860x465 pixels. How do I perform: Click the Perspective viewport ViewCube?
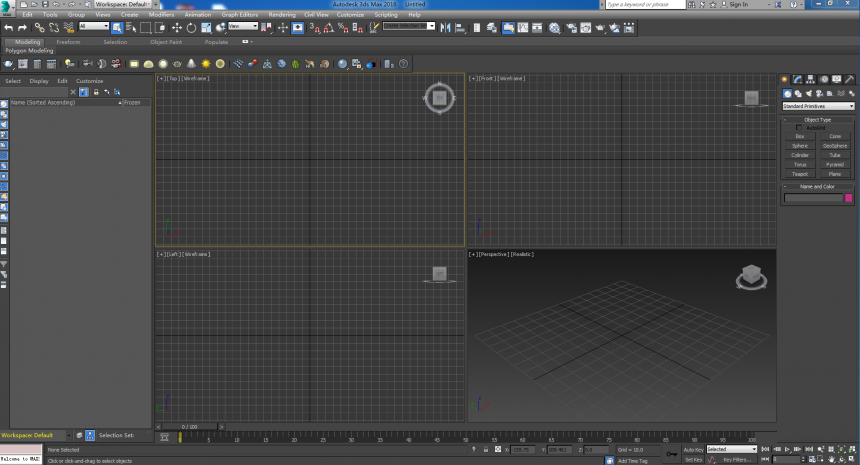click(751, 276)
